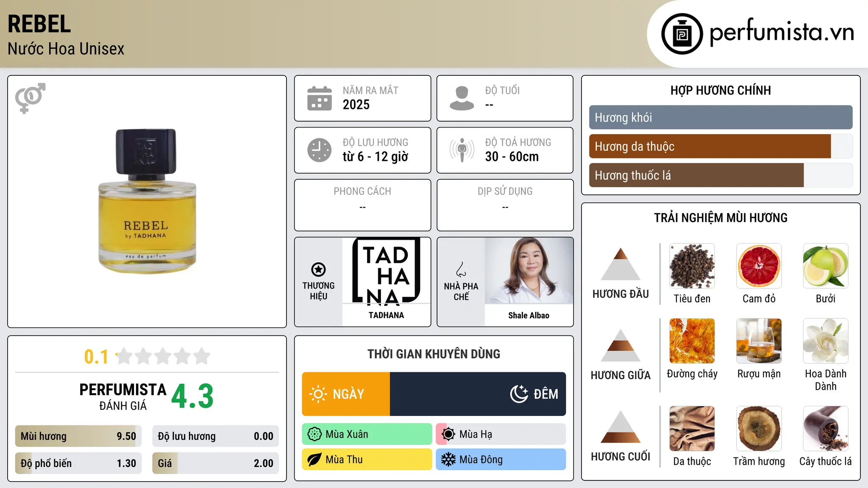Click the Độ lưu hương 0.00 score bar

point(215,436)
